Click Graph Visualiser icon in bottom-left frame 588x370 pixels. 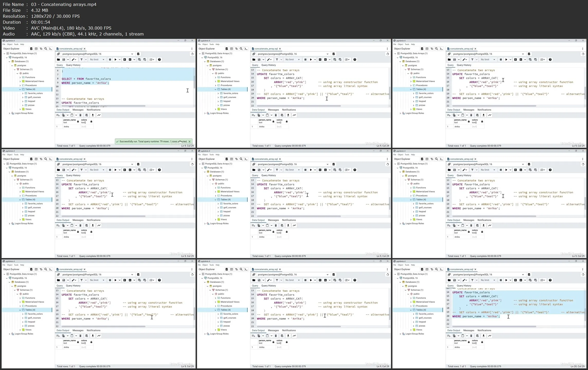click(x=99, y=336)
